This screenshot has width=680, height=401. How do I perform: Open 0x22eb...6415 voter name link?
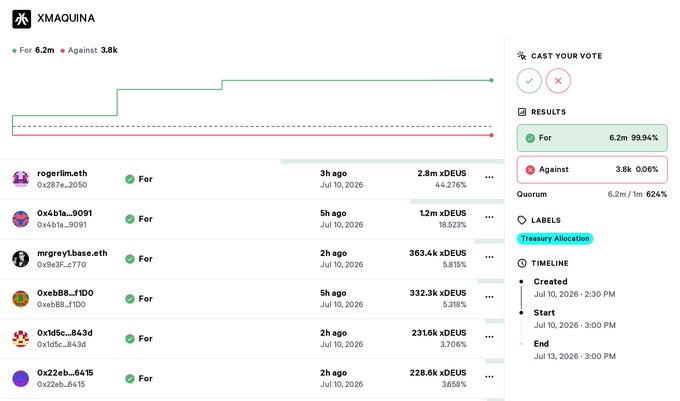point(65,373)
